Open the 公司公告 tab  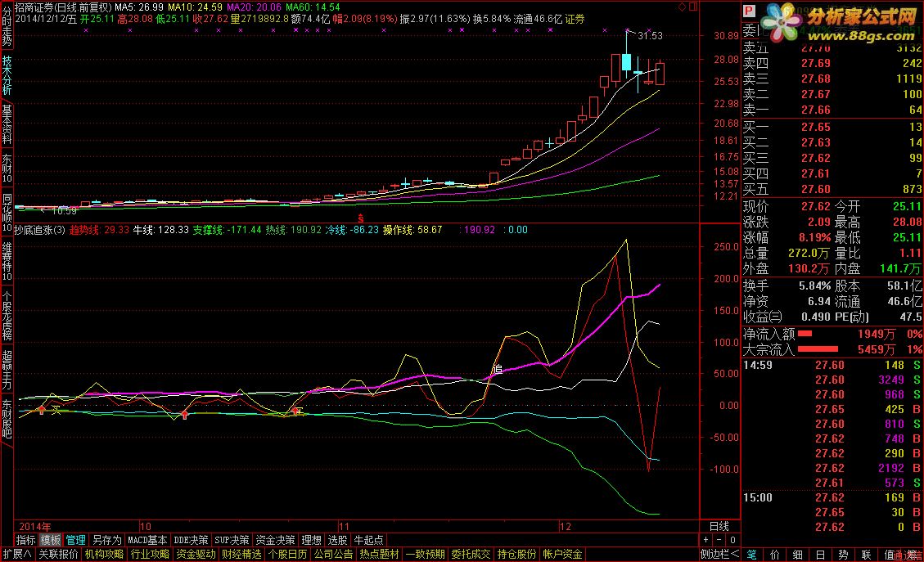(334, 555)
